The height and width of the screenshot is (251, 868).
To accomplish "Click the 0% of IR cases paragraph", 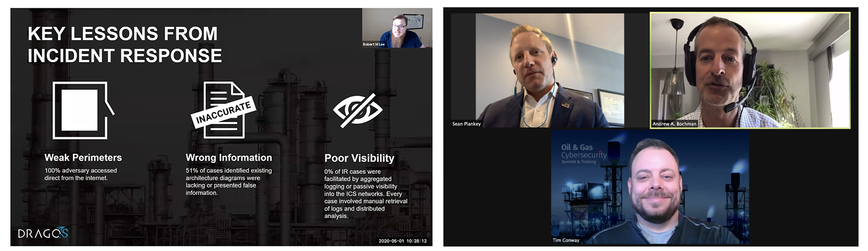I will pos(366,193).
